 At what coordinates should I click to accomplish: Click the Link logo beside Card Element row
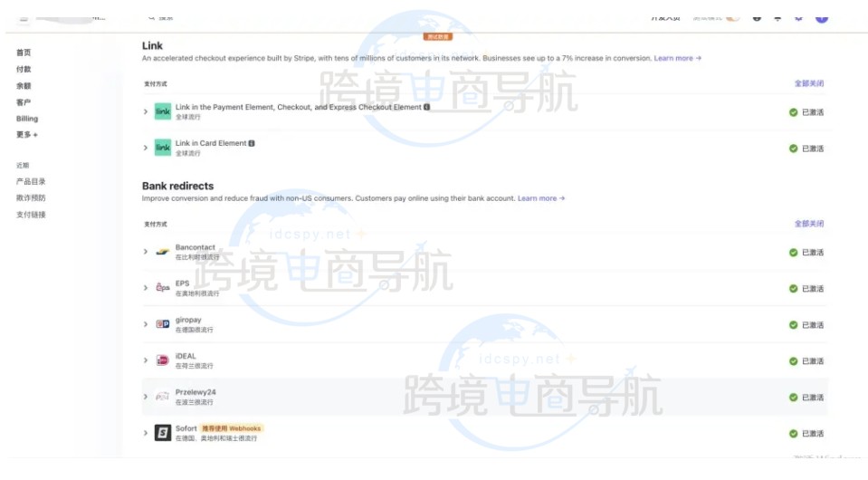click(163, 148)
